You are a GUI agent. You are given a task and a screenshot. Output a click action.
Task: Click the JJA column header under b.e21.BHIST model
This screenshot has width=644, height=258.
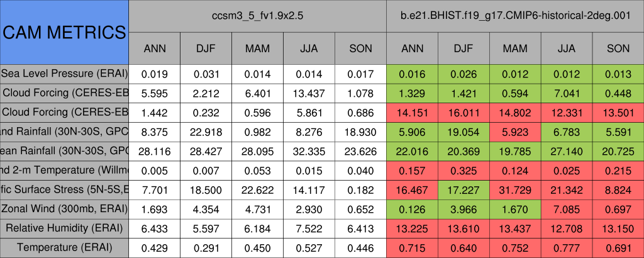coord(567,48)
